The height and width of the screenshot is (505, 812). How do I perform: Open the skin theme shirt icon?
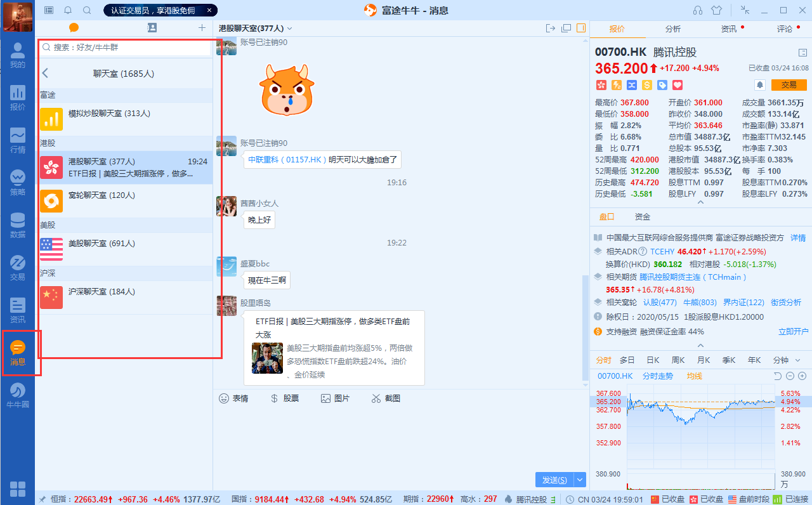point(717,10)
